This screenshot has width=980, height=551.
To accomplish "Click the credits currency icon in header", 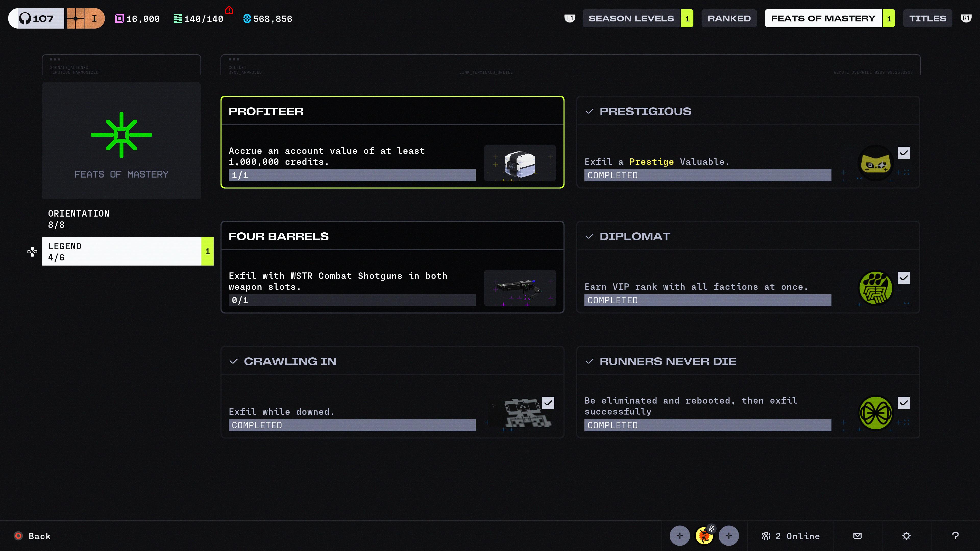I will pos(247,19).
